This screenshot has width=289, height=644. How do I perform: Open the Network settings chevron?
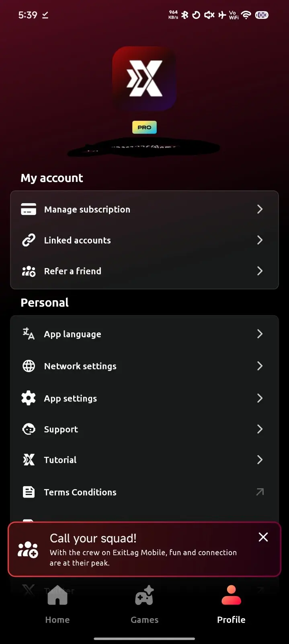click(260, 366)
